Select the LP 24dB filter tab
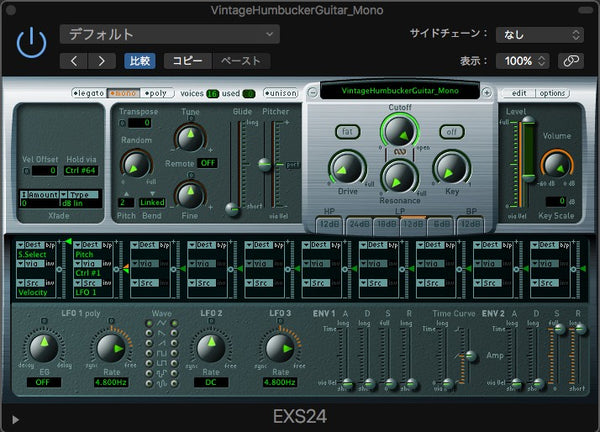This screenshot has width=600, height=432. (359, 225)
